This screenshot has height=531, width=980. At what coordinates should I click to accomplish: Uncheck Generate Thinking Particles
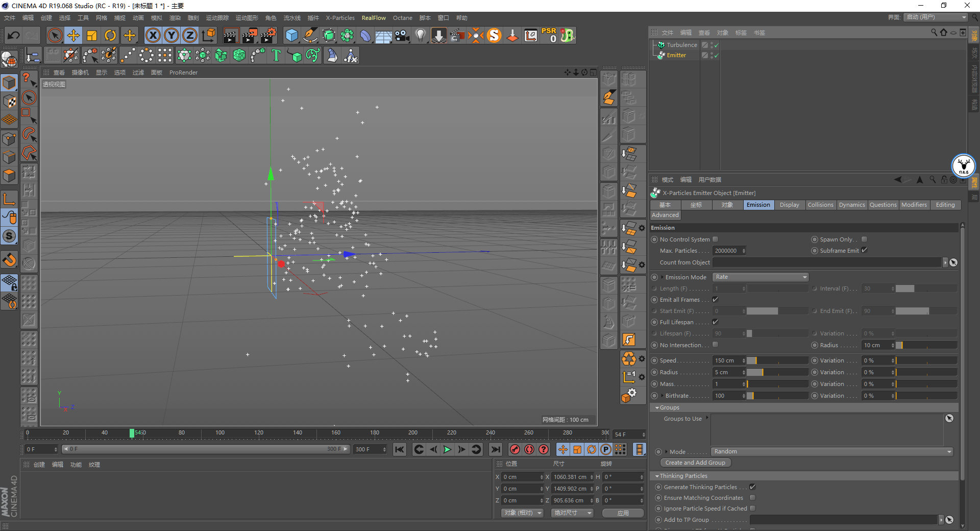click(752, 487)
